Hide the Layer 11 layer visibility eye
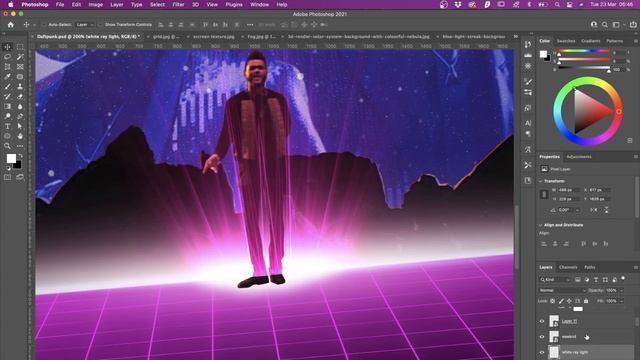The image size is (640, 360). [x=542, y=321]
